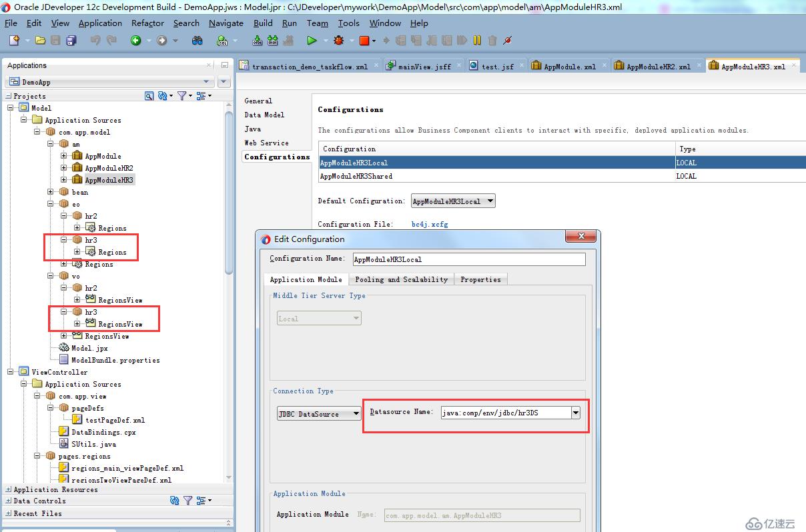Select ModelBundle.properties in the tree
Image resolution: width=806 pixels, height=532 pixels.
(x=115, y=360)
